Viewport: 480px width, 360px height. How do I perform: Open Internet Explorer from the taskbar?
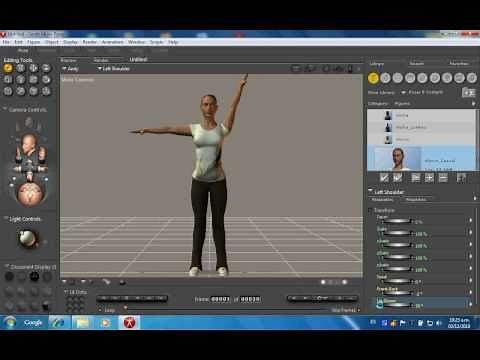coord(57,322)
